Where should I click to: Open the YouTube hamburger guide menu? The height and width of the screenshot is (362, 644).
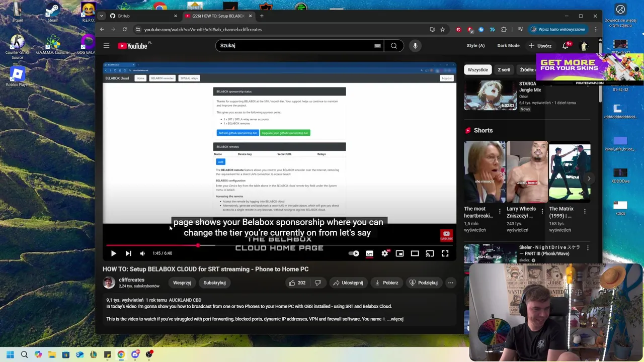(106, 46)
